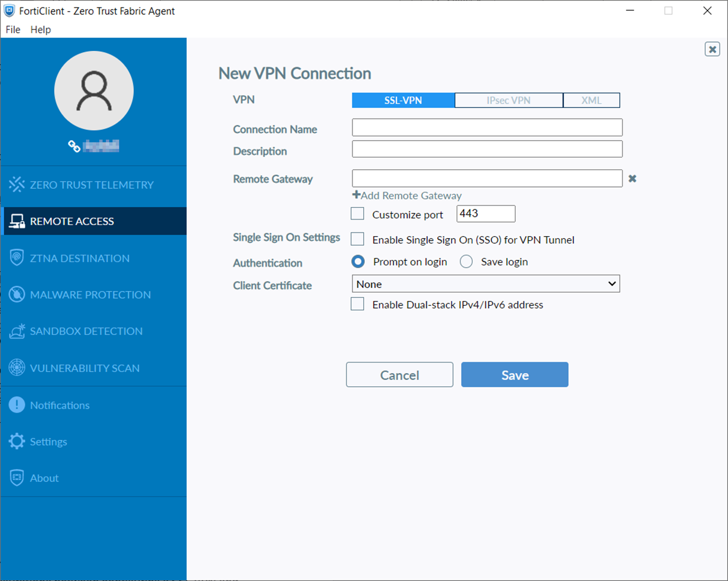The width and height of the screenshot is (728, 581).
Task: Switch to the IPsec VPN tab
Action: pyautogui.click(x=508, y=100)
